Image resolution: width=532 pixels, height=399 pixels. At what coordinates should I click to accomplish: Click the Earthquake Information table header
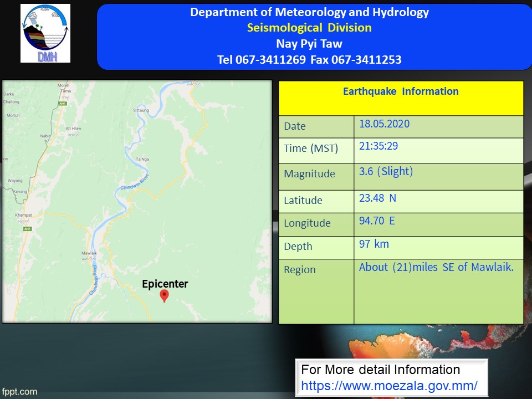401,91
